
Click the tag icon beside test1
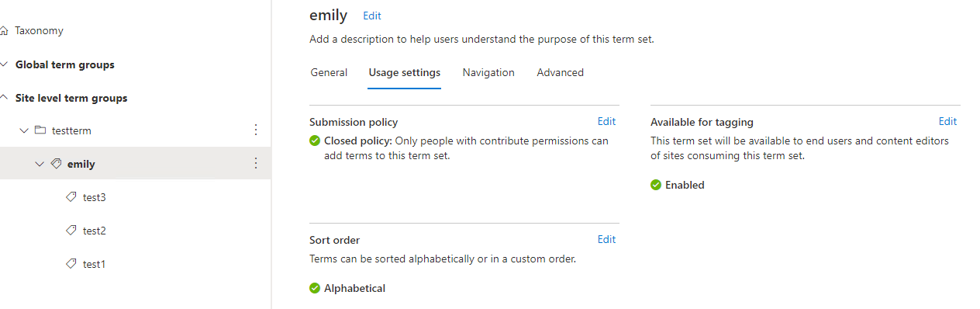[x=71, y=264]
